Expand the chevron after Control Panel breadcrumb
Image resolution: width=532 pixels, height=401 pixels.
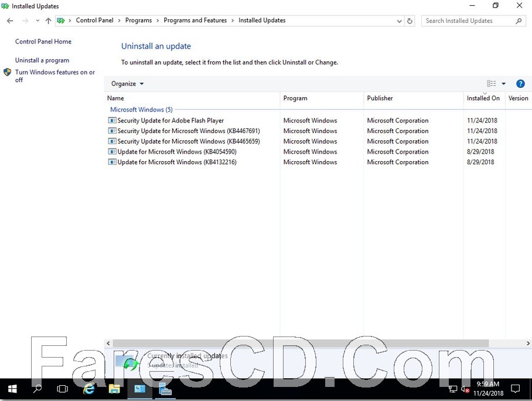pyautogui.click(x=119, y=21)
